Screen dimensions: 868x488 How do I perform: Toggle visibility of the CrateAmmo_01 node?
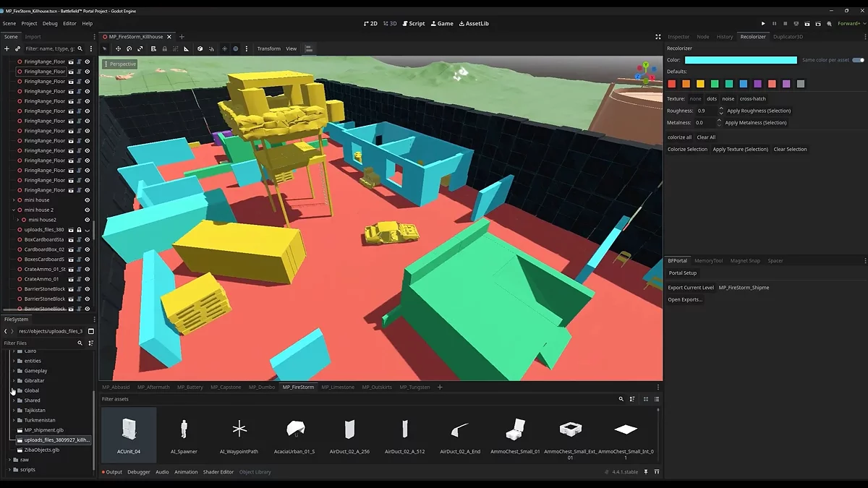point(87,279)
